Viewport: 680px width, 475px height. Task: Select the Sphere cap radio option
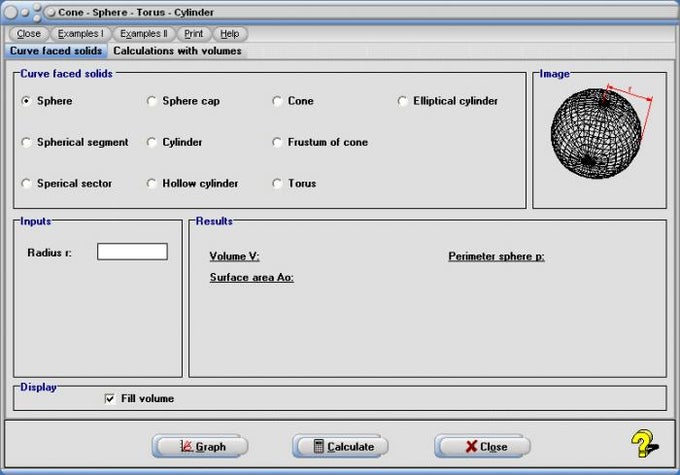(x=151, y=101)
